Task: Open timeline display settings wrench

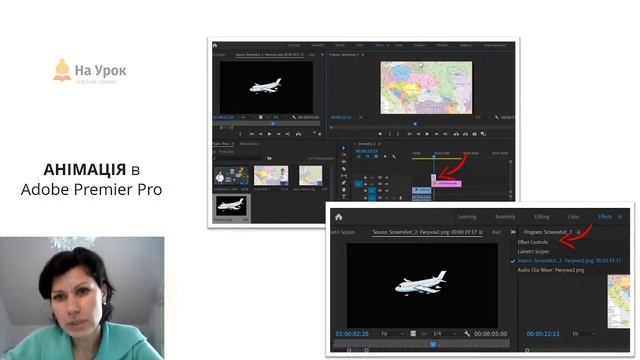Action: click(394, 156)
